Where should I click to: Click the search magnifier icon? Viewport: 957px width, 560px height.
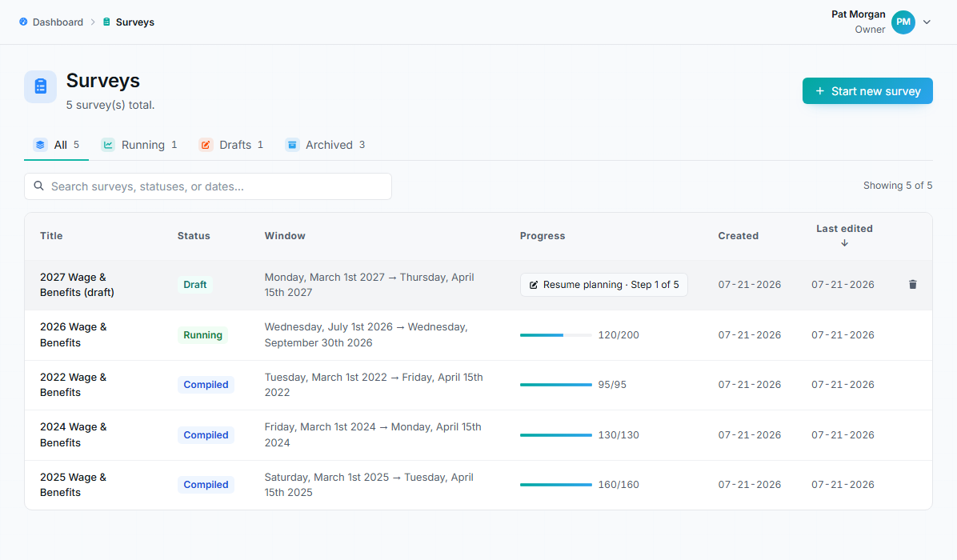pyautogui.click(x=38, y=186)
